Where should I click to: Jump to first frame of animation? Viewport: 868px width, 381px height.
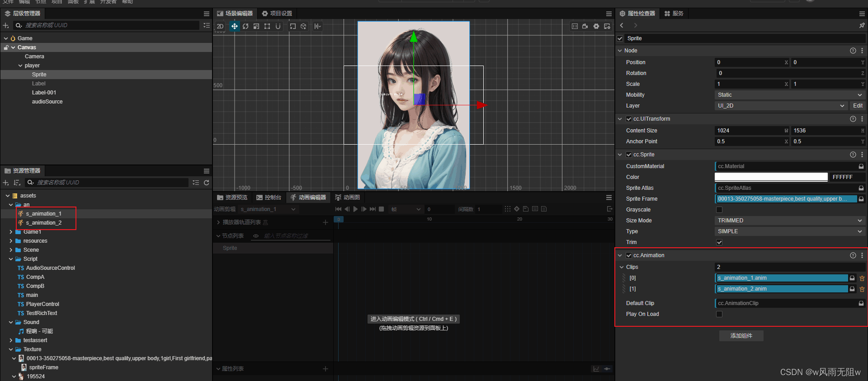[x=338, y=209]
